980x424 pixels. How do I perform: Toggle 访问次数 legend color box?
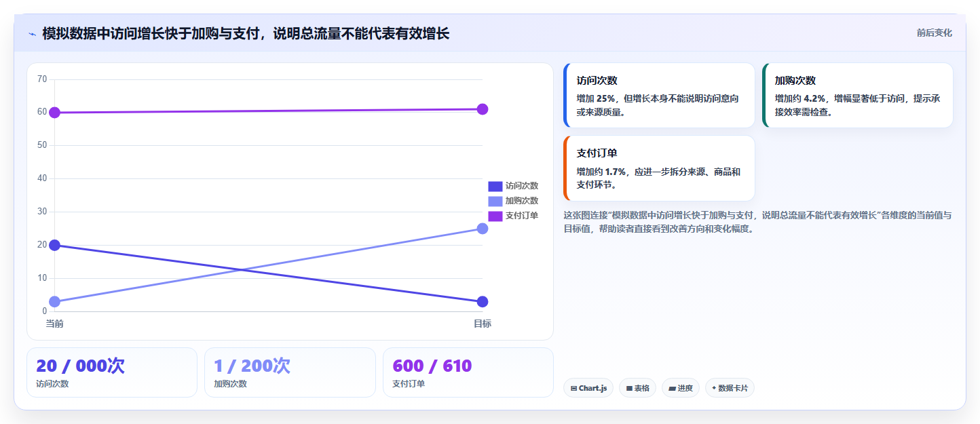pyautogui.click(x=495, y=186)
